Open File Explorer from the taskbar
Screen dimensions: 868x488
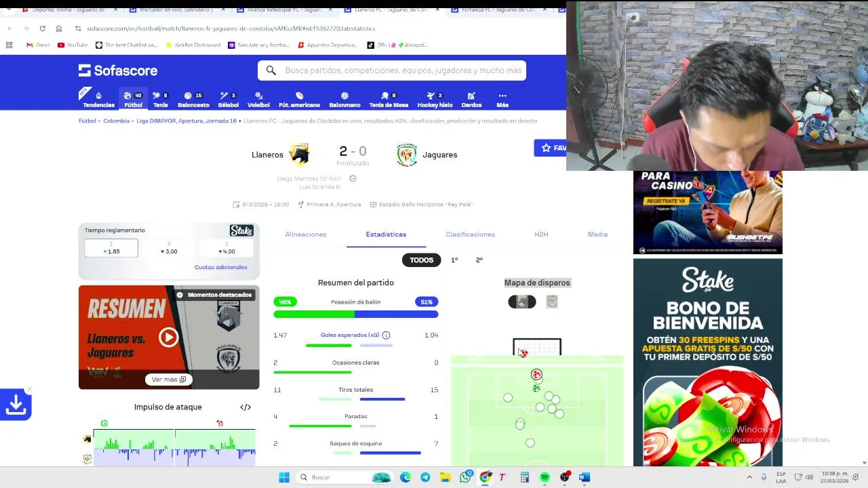445,477
